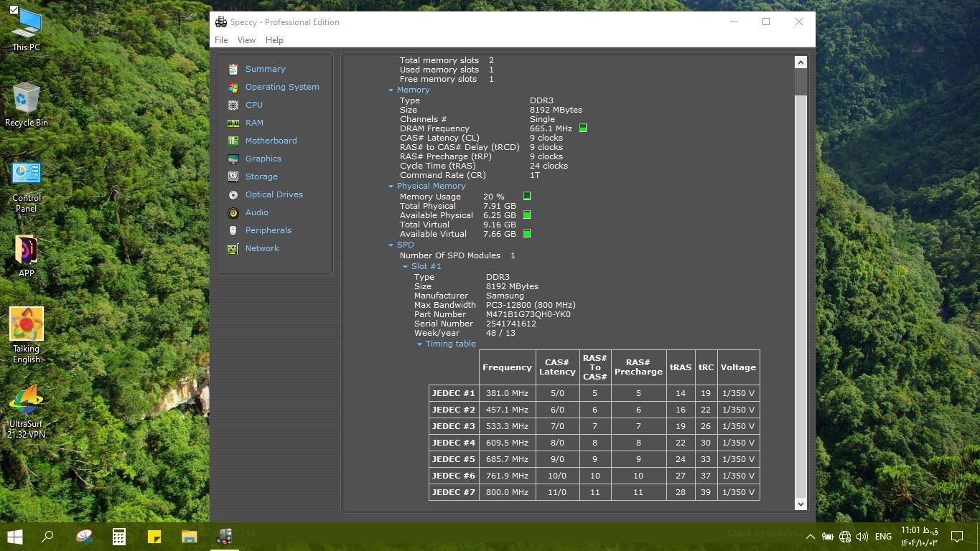The width and height of the screenshot is (980, 551).
Task: Select the Audio speaker icon
Action: point(233,212)
